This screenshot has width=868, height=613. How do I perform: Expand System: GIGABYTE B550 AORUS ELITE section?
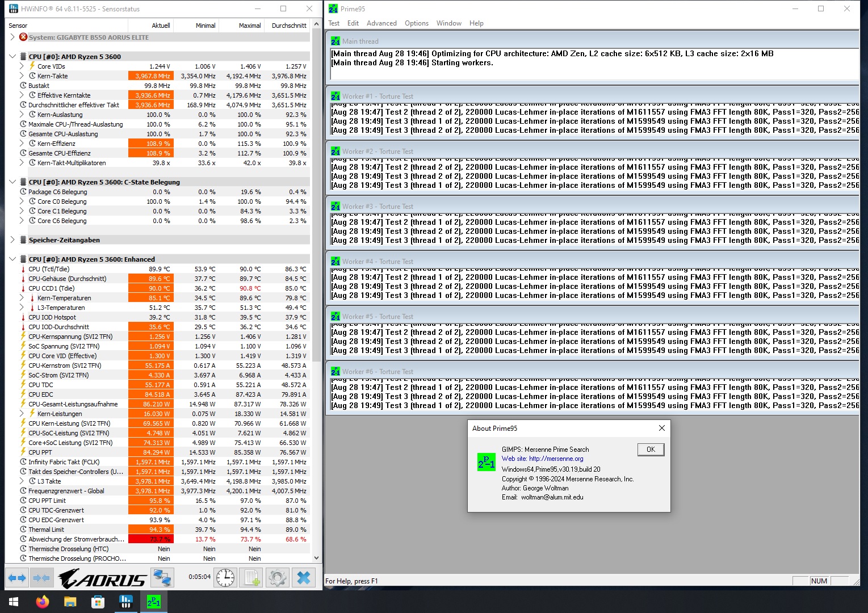tap(12, 37)
